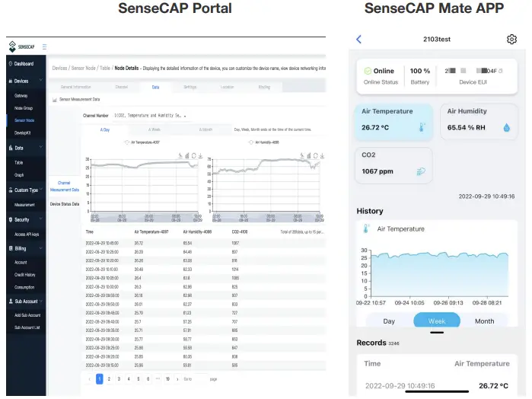Switch humidity chart to line view

point(302,155)
